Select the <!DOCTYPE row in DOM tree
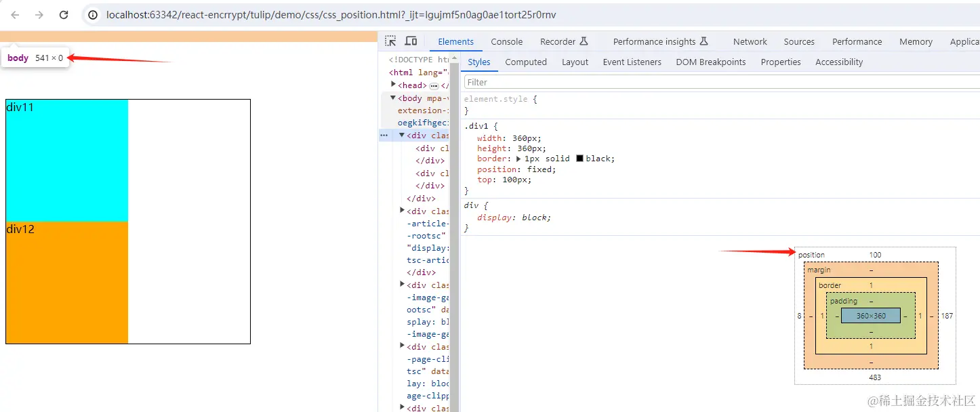Viewport: 980px width, 412px height. click(x=419, y=60)
